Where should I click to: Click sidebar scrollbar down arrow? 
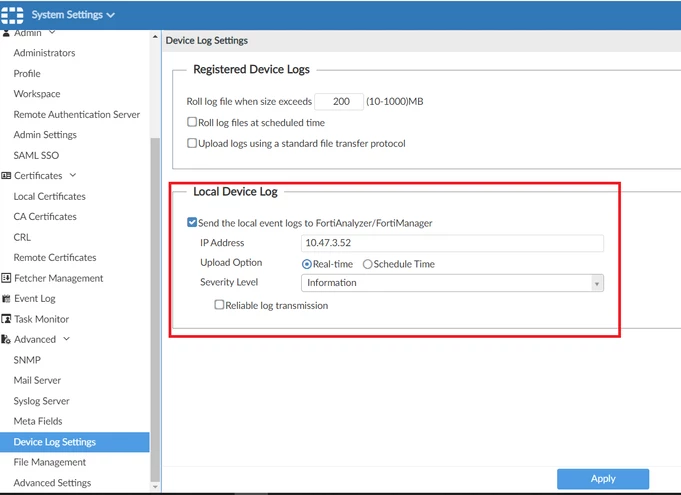pyautogui.click(x=155, y=487)
